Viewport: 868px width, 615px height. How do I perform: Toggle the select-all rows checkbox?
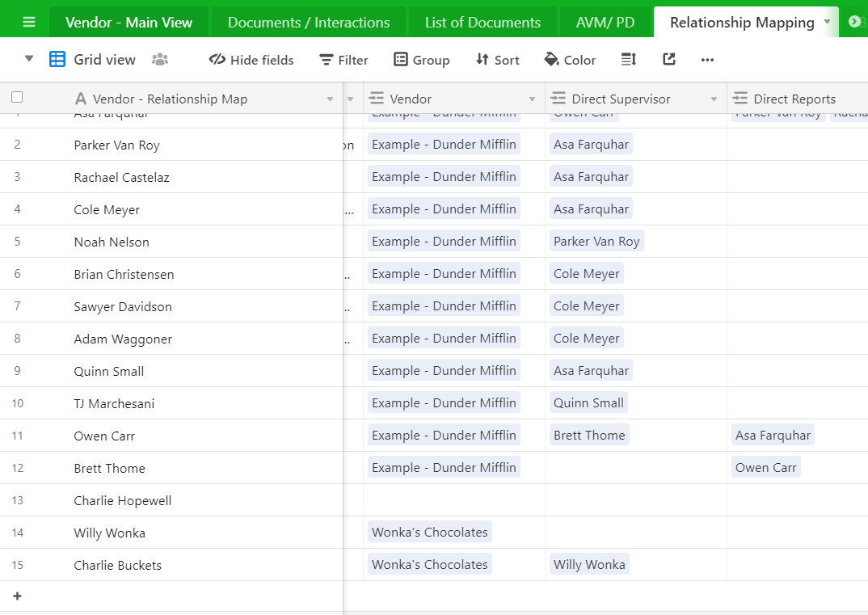click(x=17, y=98)
